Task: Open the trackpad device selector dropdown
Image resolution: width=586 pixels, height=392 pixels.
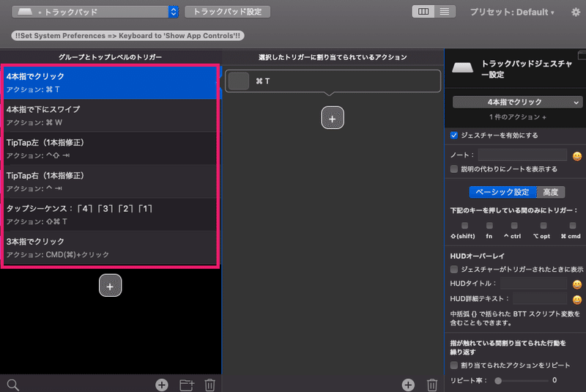Action: coord(95,12)
